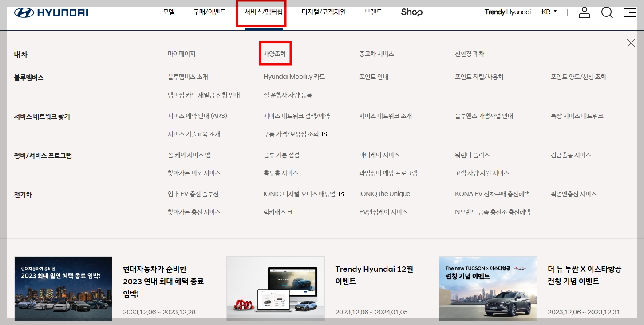Open 서비스 기술교육 소개 link
Screen dimensions: 644x325
tap(194, 134)
